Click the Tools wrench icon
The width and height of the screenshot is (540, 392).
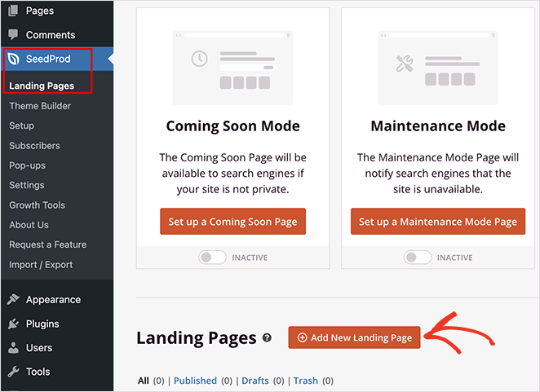point(13,372)
